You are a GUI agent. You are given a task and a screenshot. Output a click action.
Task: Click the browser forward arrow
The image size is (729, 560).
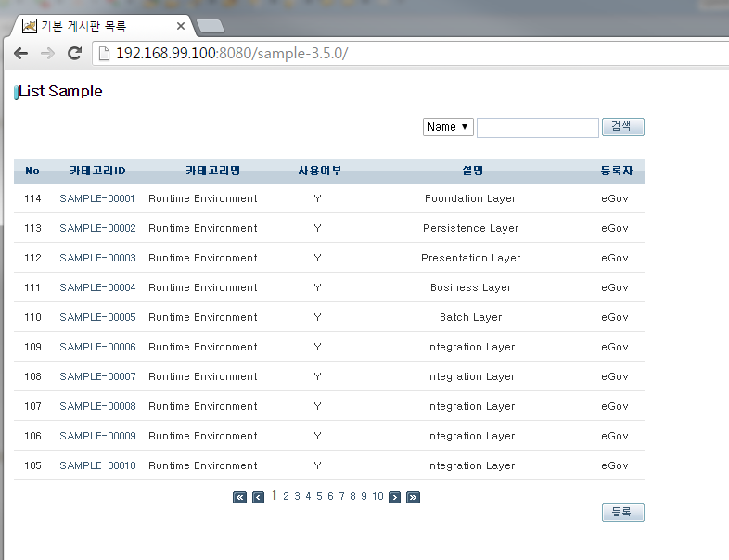pos(47,54)
